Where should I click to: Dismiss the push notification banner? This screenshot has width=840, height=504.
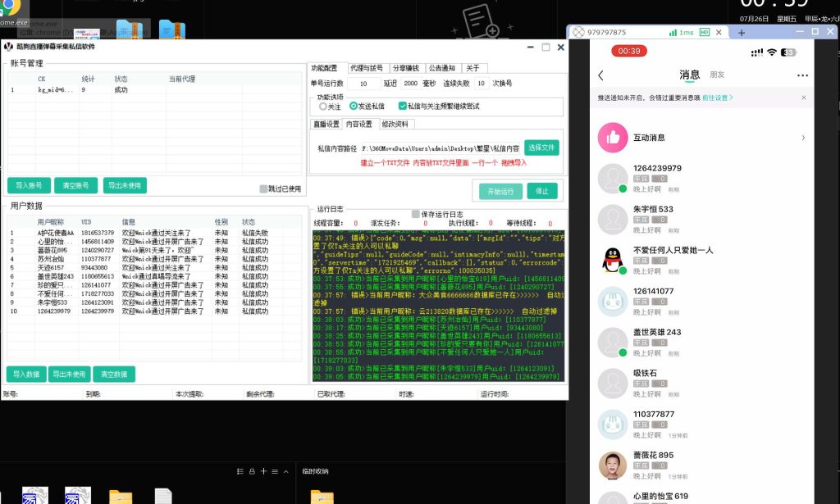803,98
